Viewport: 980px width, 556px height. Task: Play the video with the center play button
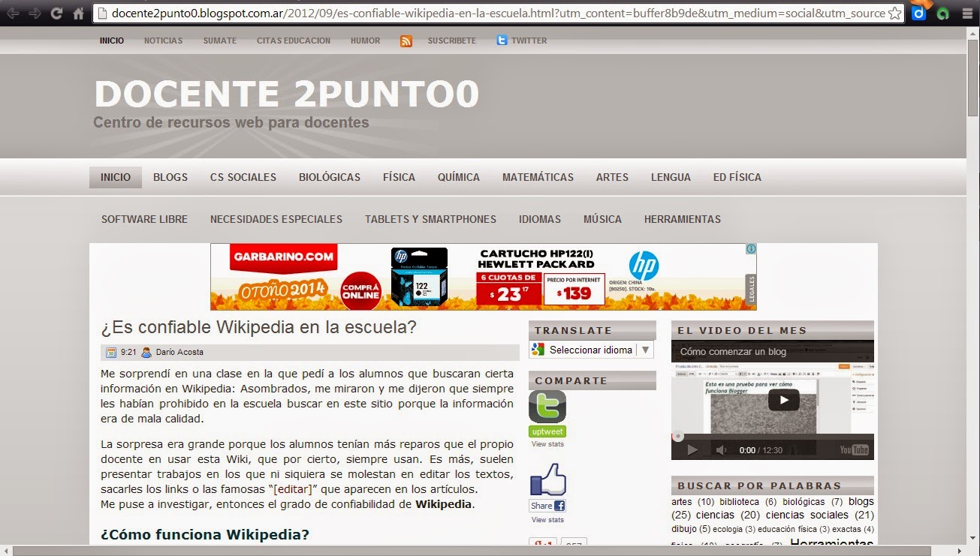(783, 399)
